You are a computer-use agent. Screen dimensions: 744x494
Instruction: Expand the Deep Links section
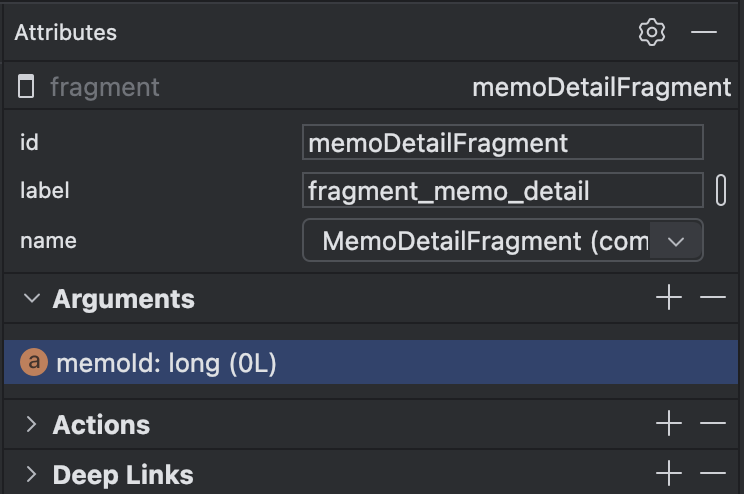[32, 474]
